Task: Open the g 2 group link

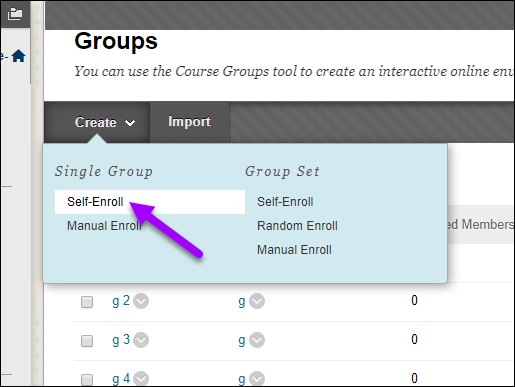Action: coord(121,301)
